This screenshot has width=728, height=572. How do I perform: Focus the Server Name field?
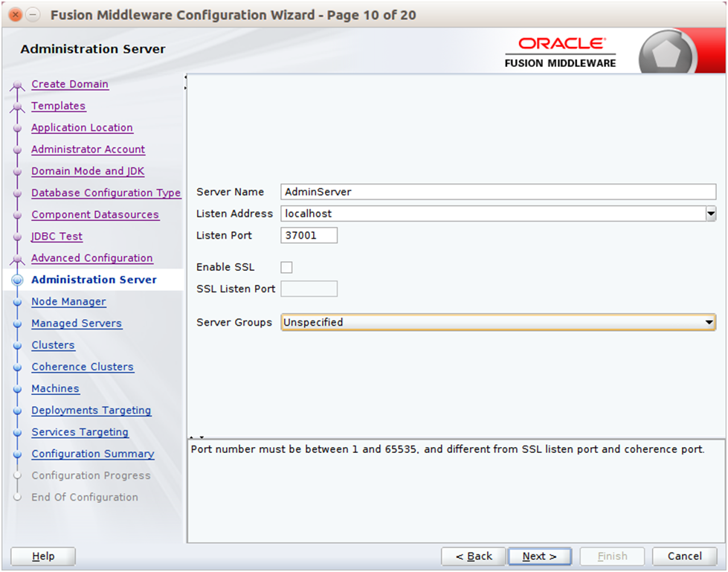point(498,192)
